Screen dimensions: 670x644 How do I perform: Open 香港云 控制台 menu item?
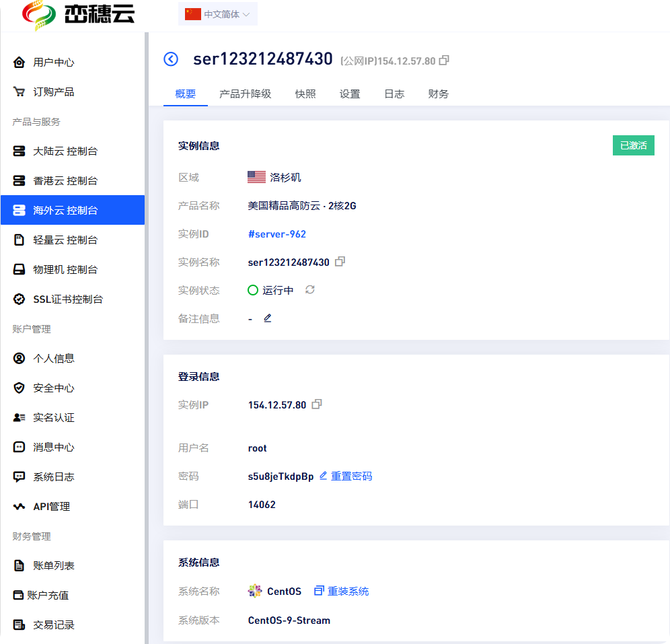point(73,180)
